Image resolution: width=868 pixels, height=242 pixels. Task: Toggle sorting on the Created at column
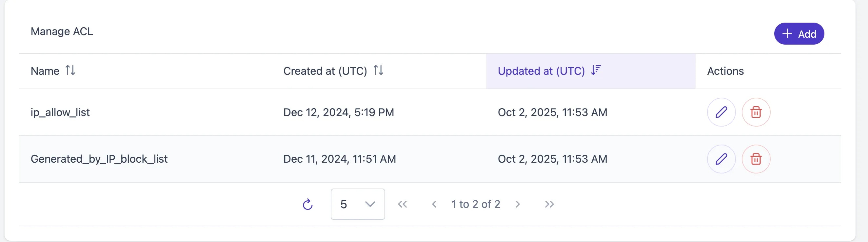379,71
